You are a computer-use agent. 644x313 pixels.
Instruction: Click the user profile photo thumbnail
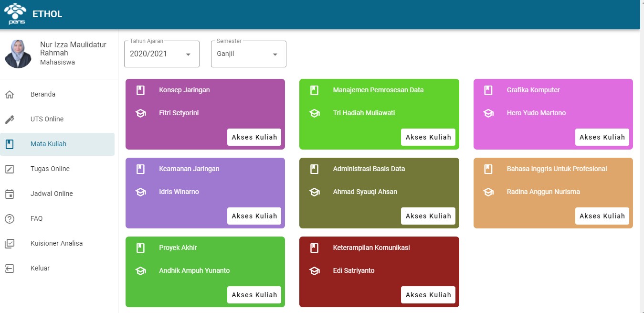[18, 54]
